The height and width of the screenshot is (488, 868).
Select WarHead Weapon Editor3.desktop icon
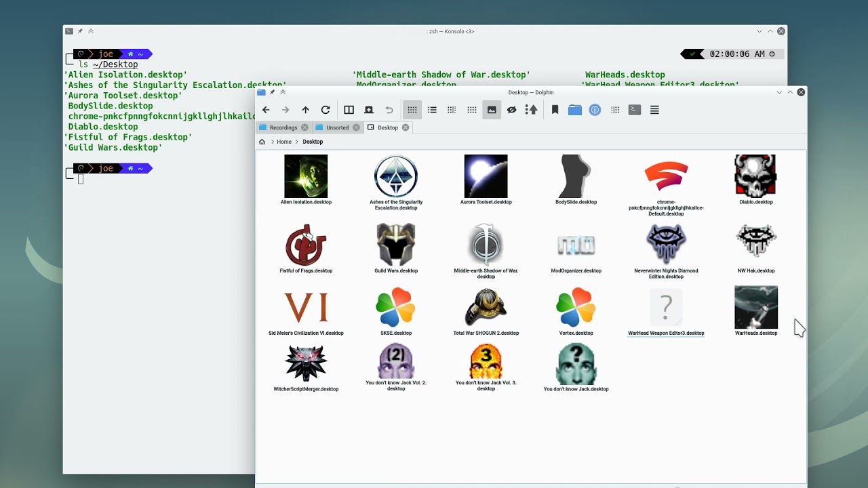tap(666, 307)
